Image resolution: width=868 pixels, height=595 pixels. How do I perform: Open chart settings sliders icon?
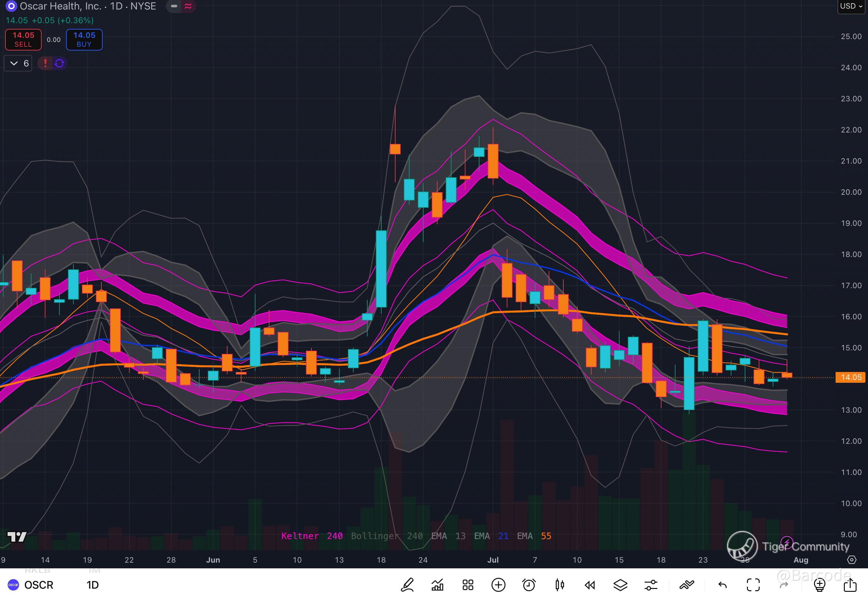pos(651,585)
